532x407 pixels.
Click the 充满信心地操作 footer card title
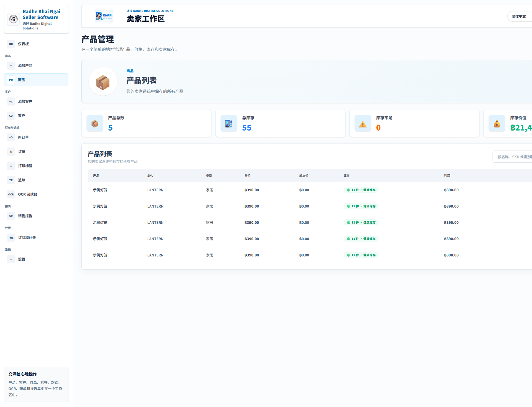[22, 374]
